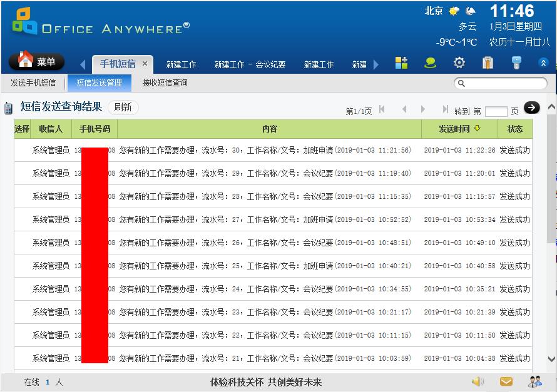Collapse the toolbar with the double-chevron icon

click(543, 62)
